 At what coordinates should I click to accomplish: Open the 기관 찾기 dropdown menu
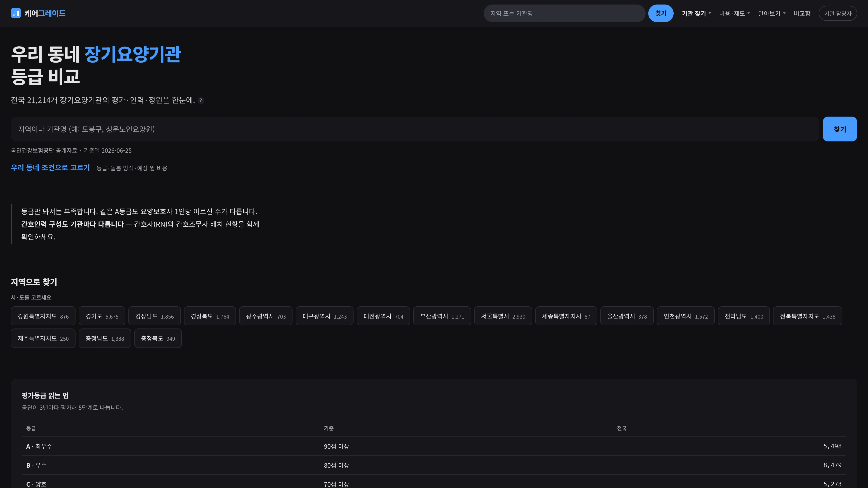tap(696, 14)
